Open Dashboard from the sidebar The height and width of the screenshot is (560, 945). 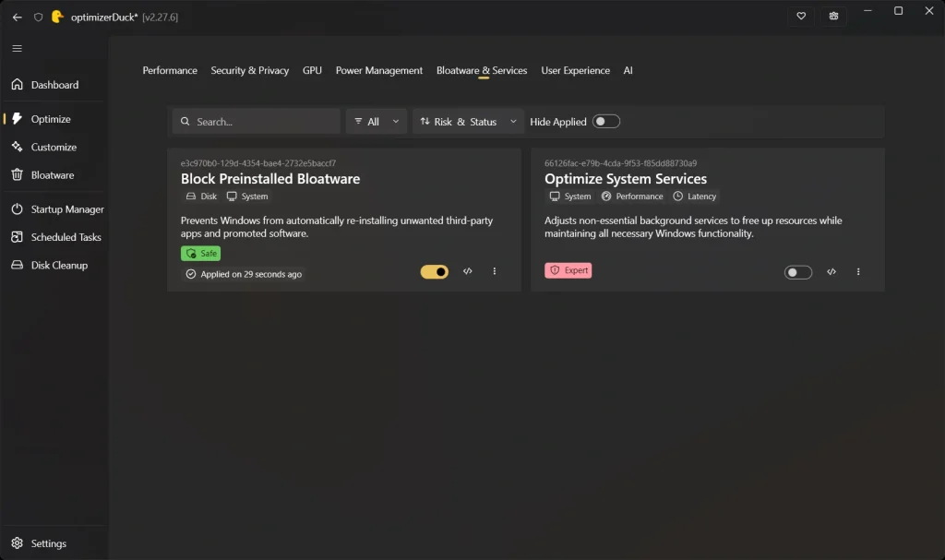tap(54, 85)
